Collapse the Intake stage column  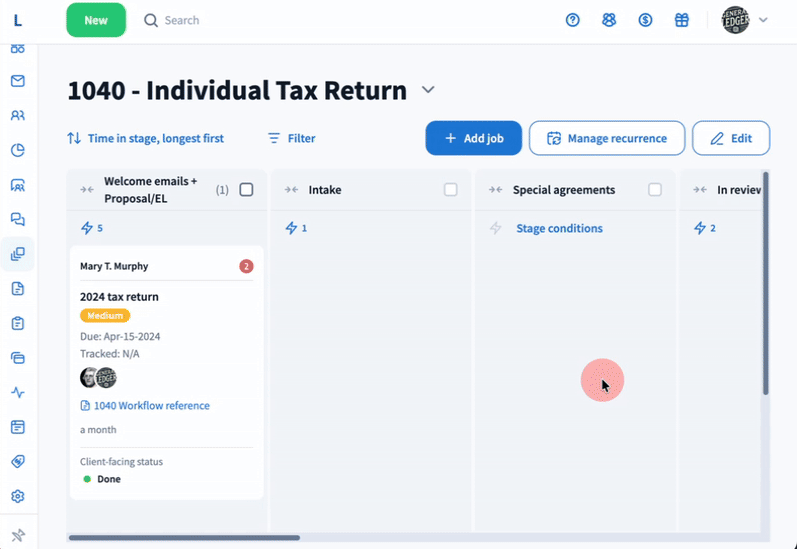point(291,190)
